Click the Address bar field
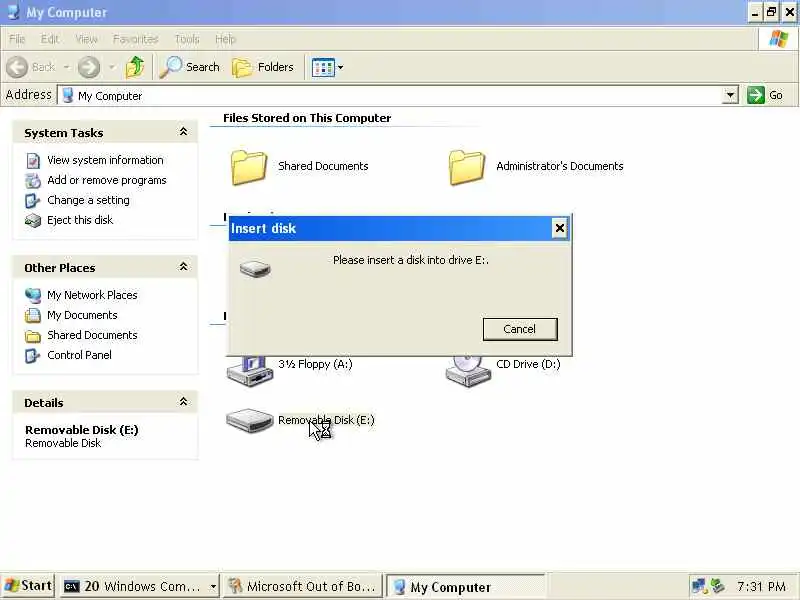800x600 pixels. tap(398, 95)
